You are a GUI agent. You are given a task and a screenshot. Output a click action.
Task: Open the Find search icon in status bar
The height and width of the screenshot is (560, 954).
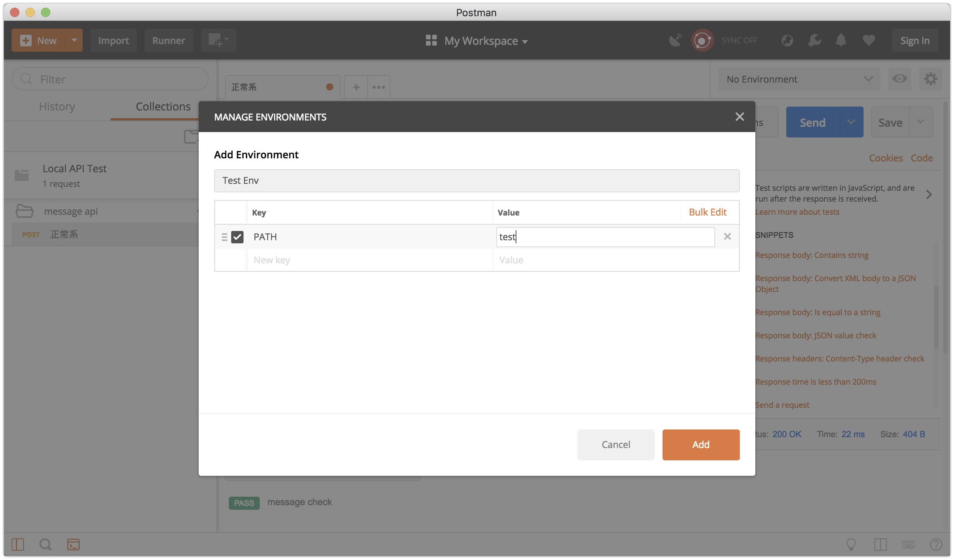[x=45, y=545]
